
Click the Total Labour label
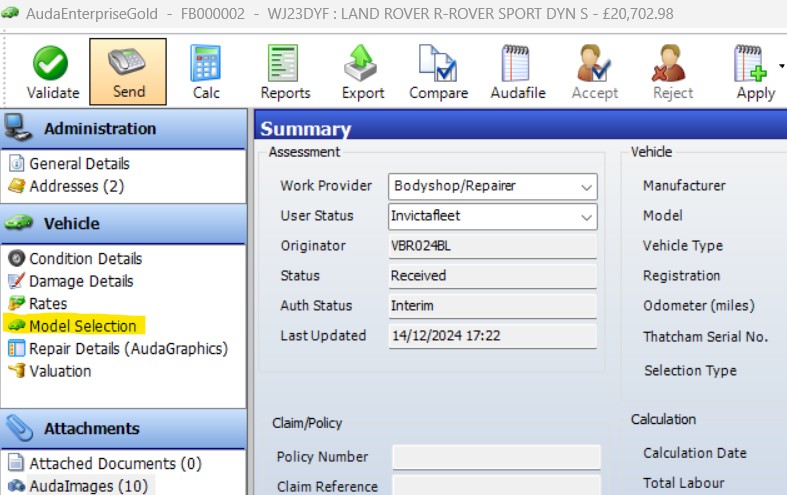(x=684, y=483)
